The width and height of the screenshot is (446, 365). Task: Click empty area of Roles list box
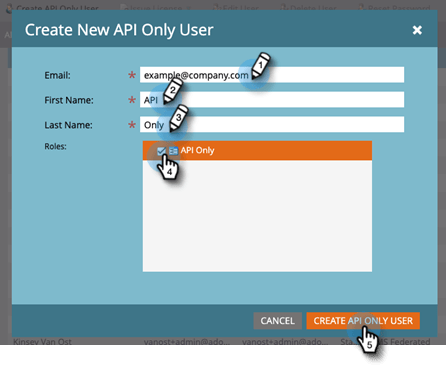point(257,216)
